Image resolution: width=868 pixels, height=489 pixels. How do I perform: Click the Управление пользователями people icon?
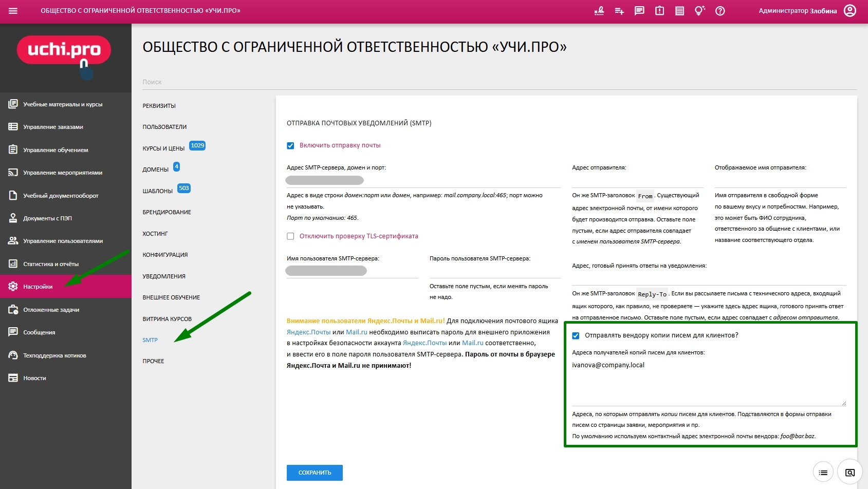[13, 241]
